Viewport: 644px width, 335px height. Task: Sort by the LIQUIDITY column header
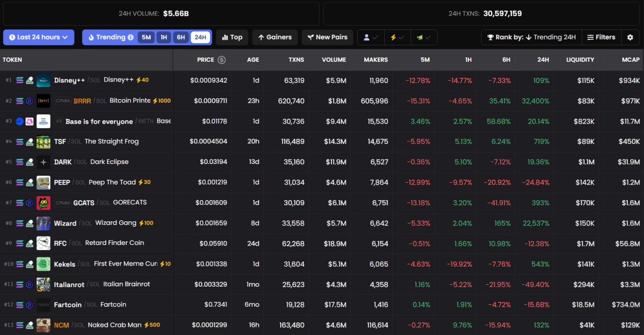click(x=580, y=60)
